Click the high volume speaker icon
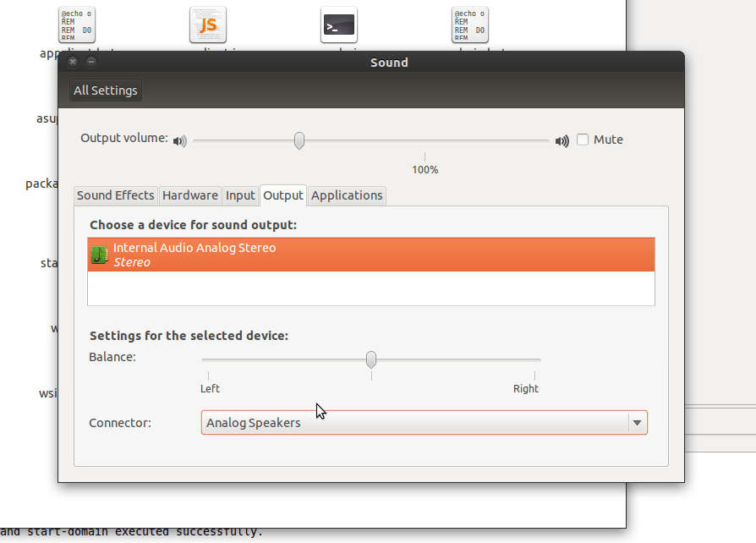Screen dimensions: 756x543 pyautogui.click(x=562, y=141)
